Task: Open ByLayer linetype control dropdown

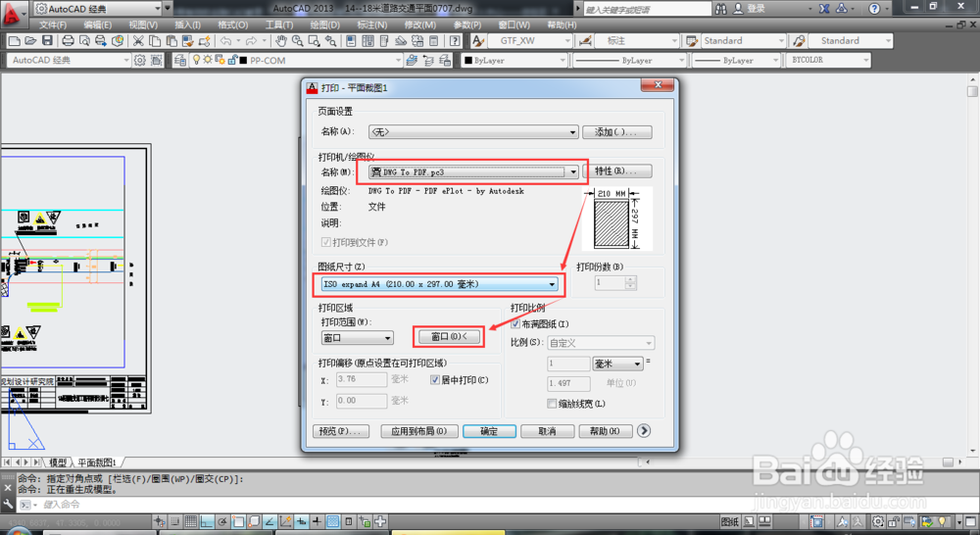Action: (x=630, y=60)
